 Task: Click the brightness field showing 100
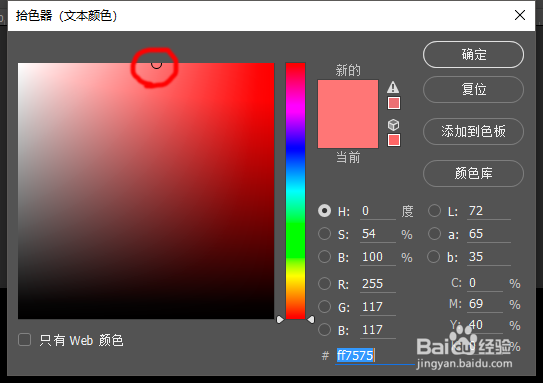point(378,257)
